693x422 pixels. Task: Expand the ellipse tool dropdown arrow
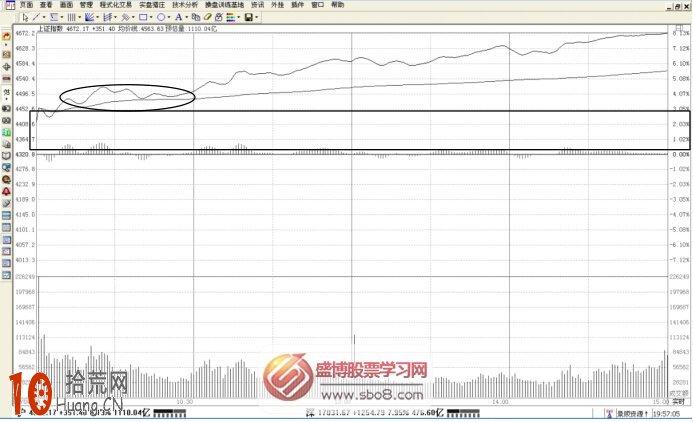point(169,17)
